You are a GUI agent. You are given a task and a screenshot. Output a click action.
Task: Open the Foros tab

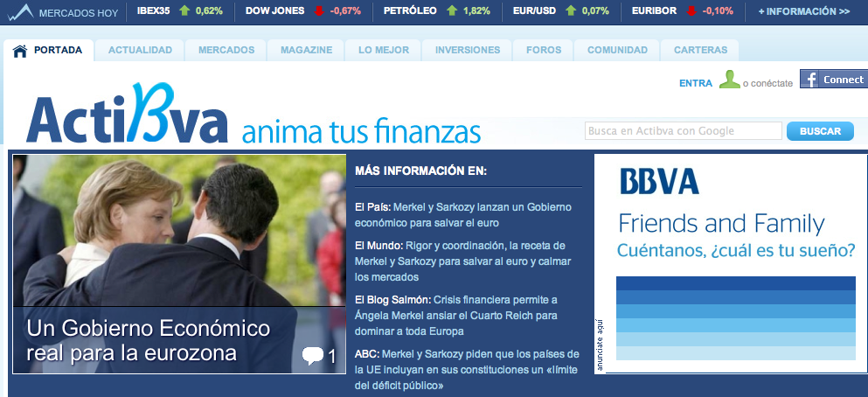click(544, 51)
